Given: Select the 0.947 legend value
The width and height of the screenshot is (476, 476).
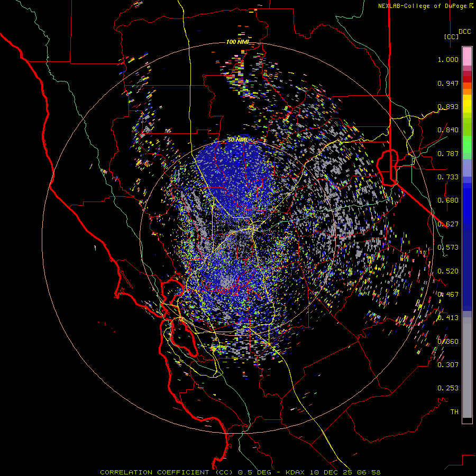Looking at the screenshot, I should pos(448,83).
